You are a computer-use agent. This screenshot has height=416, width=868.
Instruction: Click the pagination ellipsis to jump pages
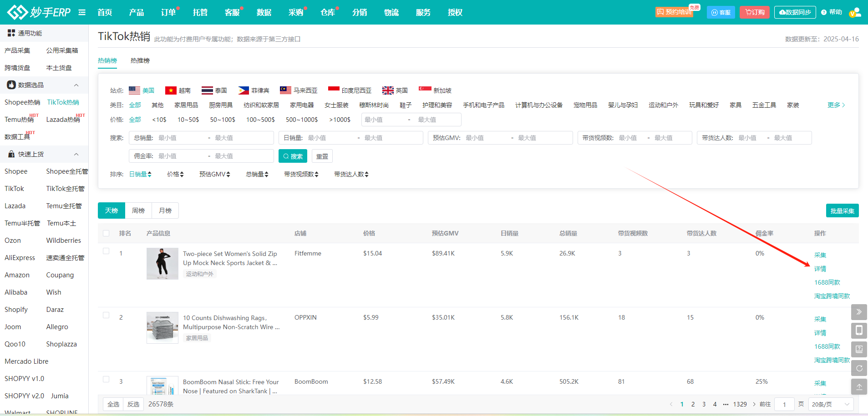[x=726, y=404]
